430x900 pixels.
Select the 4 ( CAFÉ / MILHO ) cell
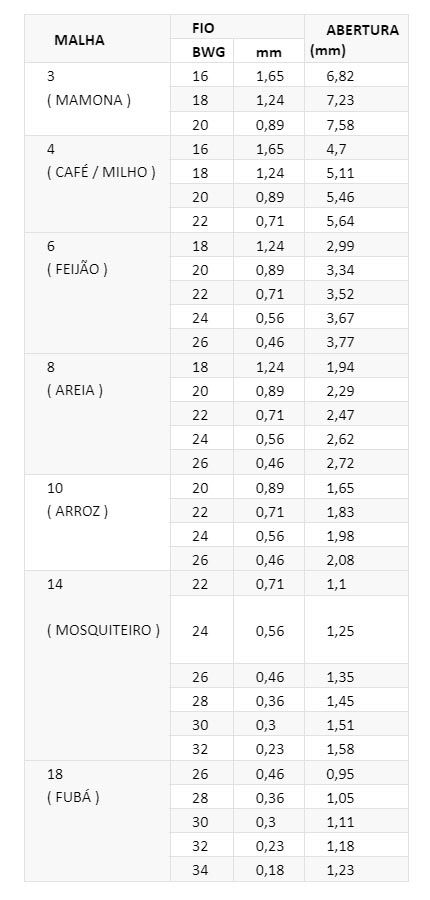click(97, 184)
